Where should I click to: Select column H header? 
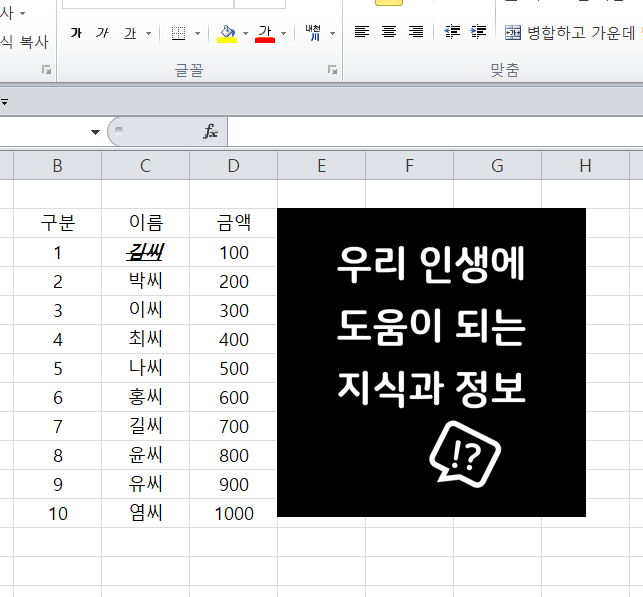coord(585,166)
